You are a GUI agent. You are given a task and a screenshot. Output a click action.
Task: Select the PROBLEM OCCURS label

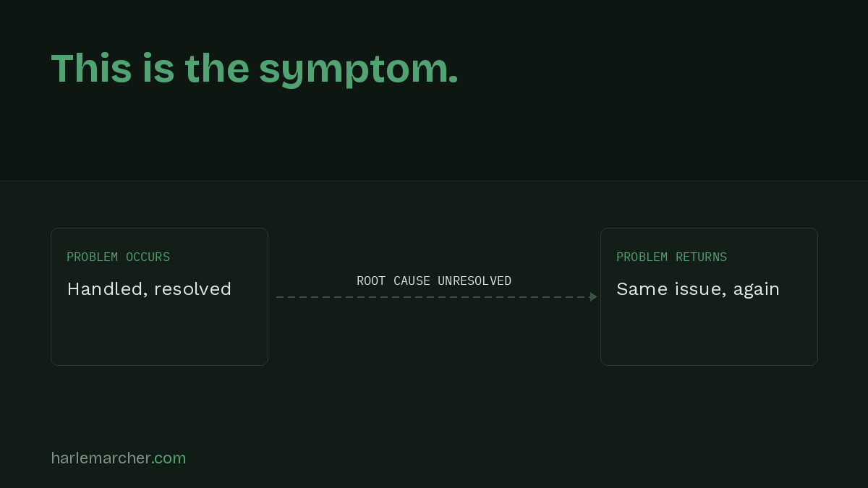119,257
